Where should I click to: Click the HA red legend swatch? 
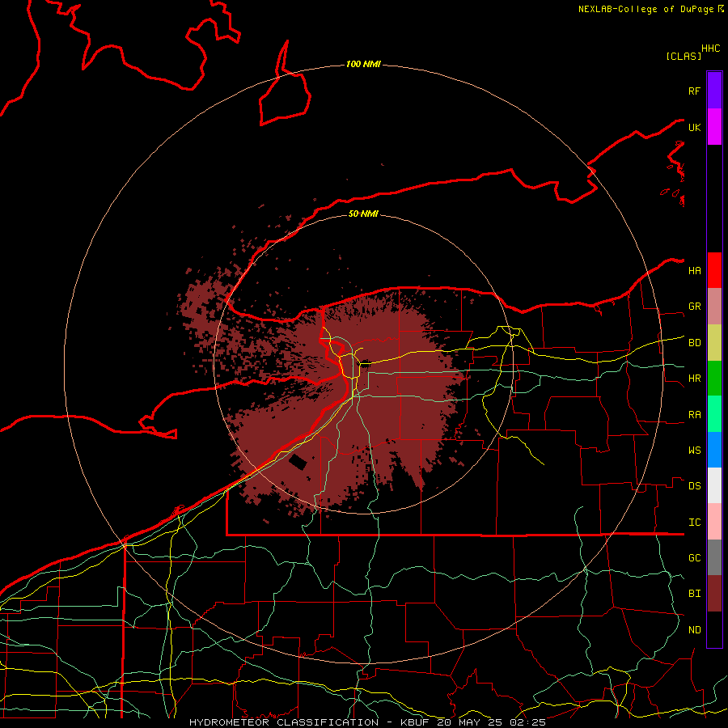(714, 270)
